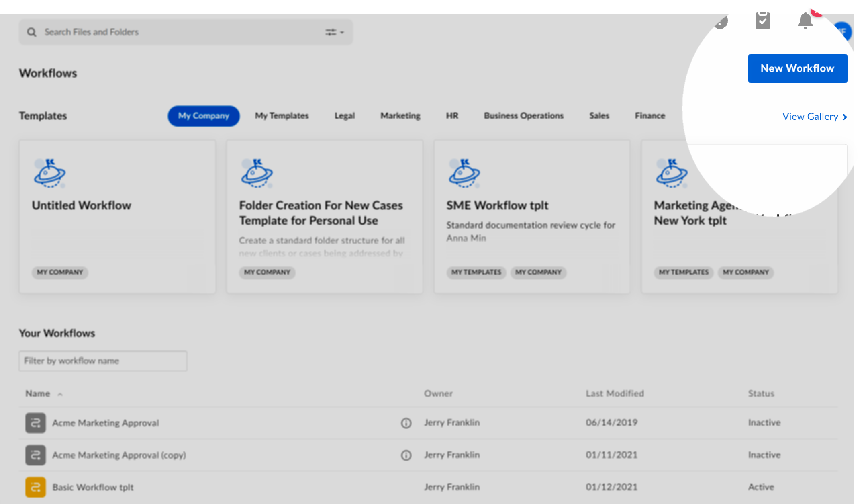
Task: Open the user avatar in top corner
Action: [843, 31]
